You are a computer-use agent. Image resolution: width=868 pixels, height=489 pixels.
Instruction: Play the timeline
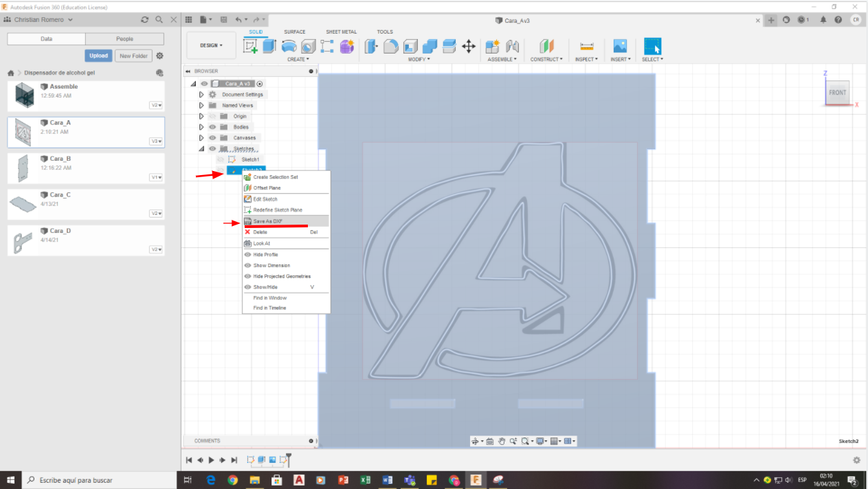pos(212,460)
